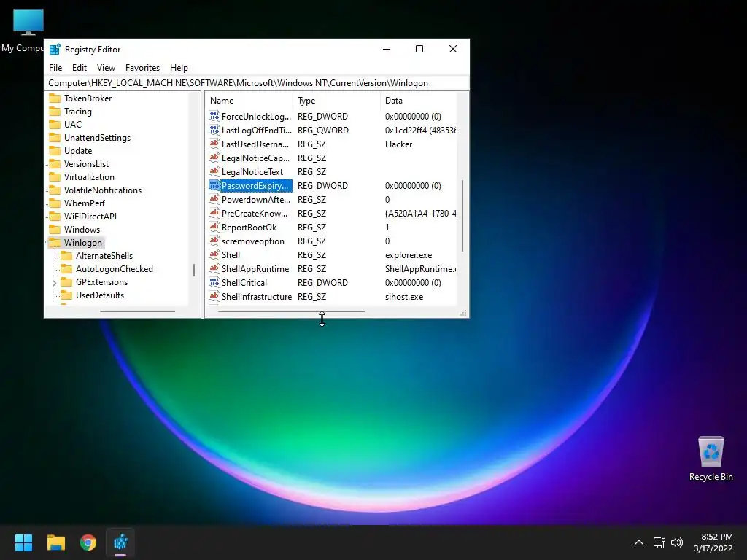Click the 'Hacker' data value
Screen dimensions: 747x560
[x=399, y=144]
